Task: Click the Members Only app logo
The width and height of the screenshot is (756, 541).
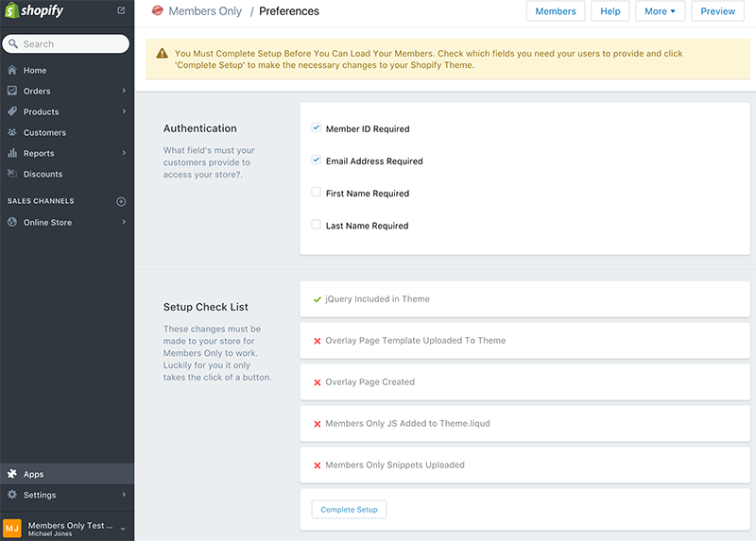Action: point(157,10)
